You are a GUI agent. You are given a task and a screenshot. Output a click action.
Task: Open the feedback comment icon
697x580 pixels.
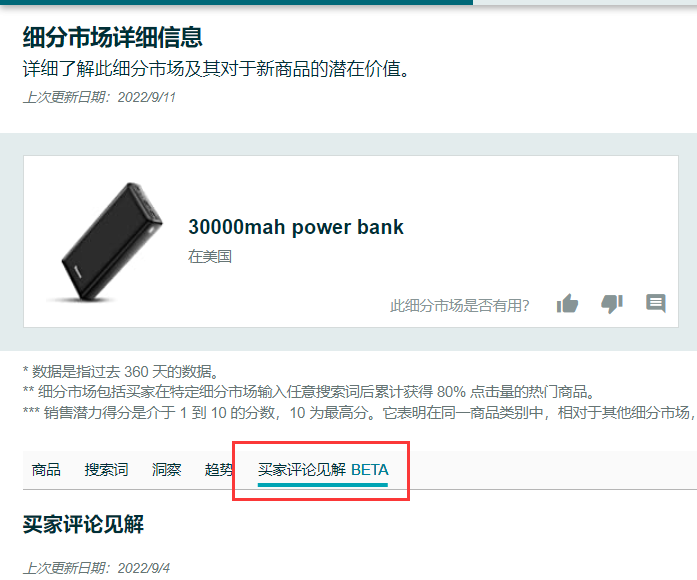(x=656, y=304)
